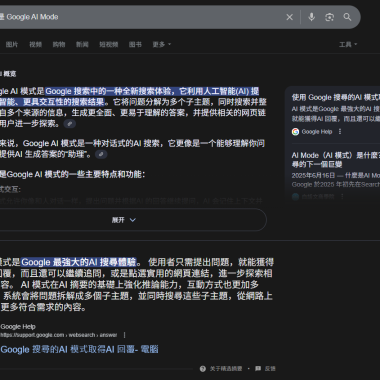This screenshot has height=380, width=380.
Task: Switch to the 图片 results tab
Action: click(x=12, y=44)
